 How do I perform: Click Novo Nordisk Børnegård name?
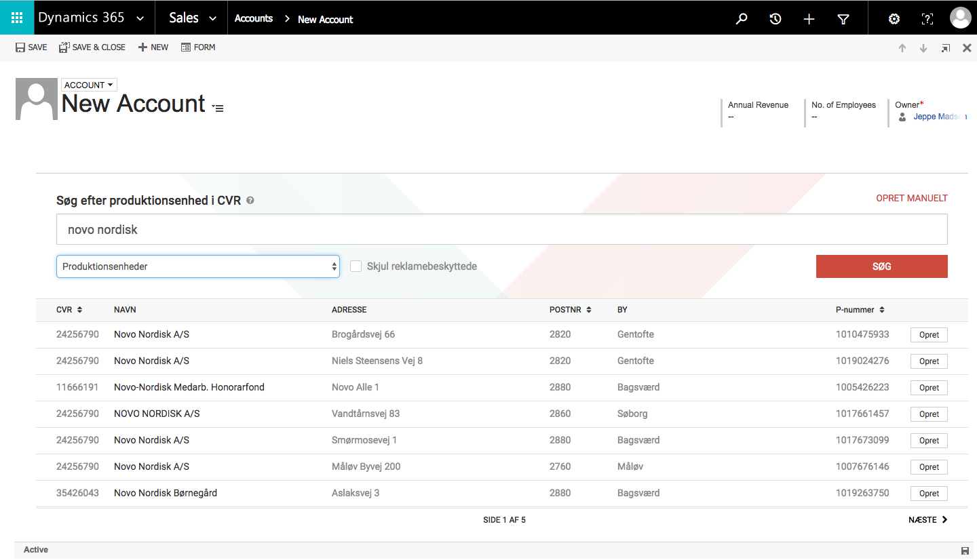[166, 493]
